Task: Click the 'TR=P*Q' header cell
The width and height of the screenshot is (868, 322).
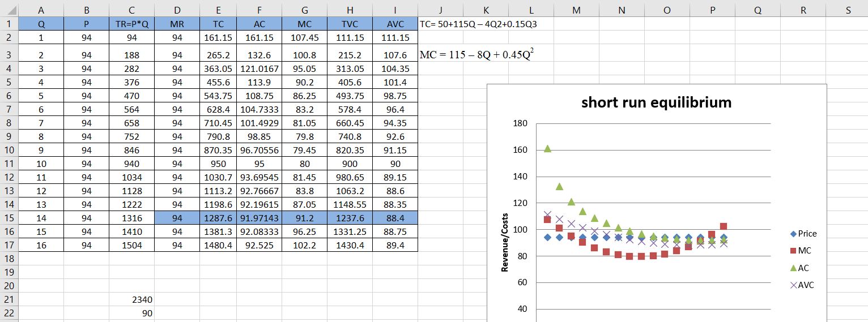Action: coord(131,24)
